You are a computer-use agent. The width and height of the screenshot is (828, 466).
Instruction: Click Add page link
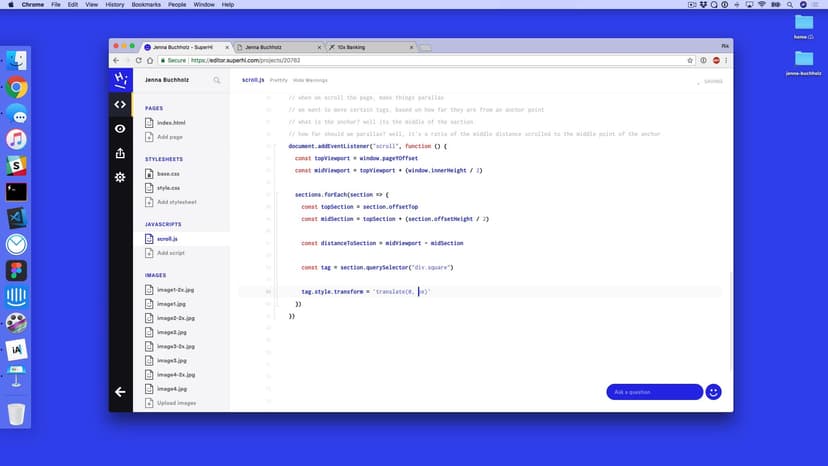(x=170, y=136)
